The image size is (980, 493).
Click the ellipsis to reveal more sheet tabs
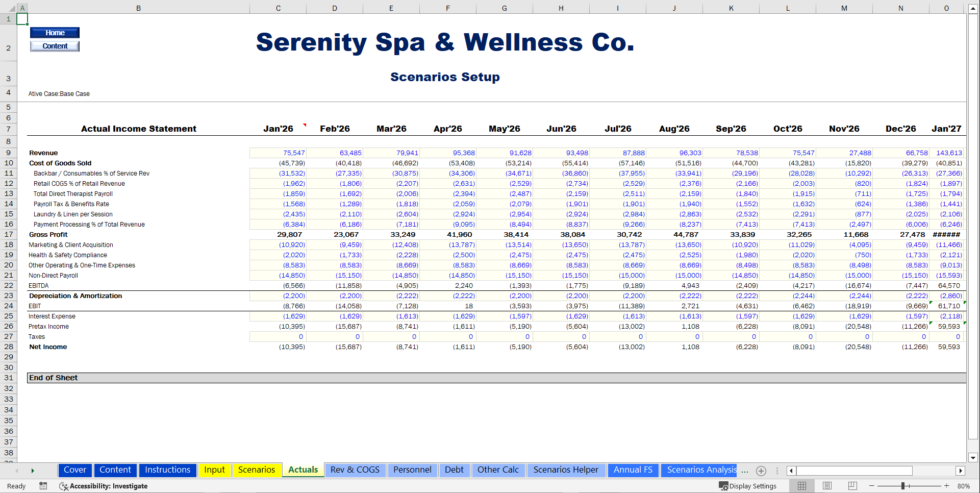coord(744,470)
